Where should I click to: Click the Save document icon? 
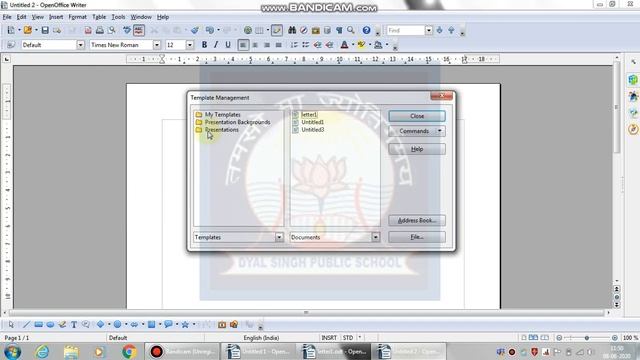(x=45, y=30)
